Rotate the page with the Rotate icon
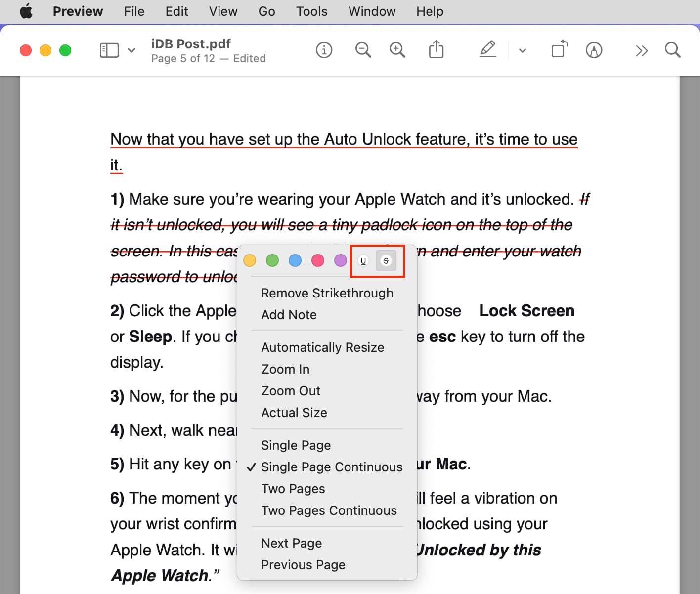The height and width of the screenshot is (594, 700). point(559,49)
